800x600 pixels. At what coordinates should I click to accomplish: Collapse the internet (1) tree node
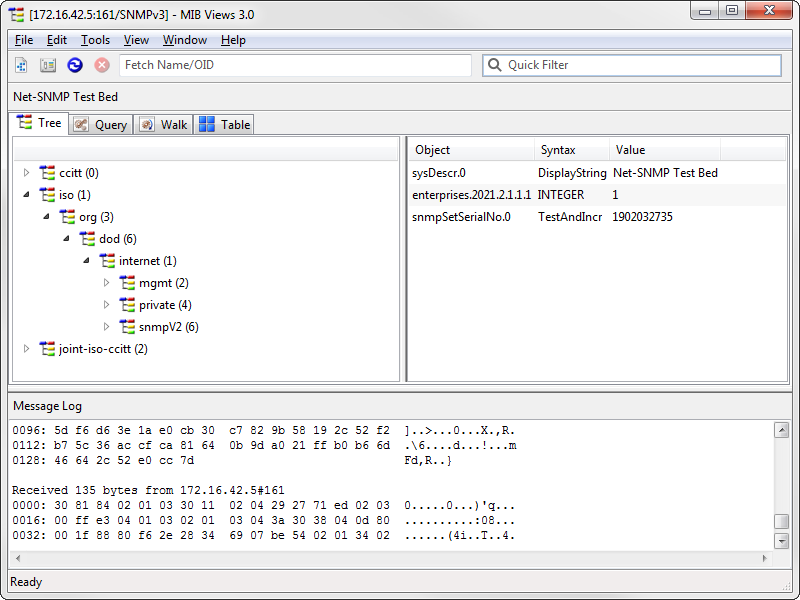point(86,260)
